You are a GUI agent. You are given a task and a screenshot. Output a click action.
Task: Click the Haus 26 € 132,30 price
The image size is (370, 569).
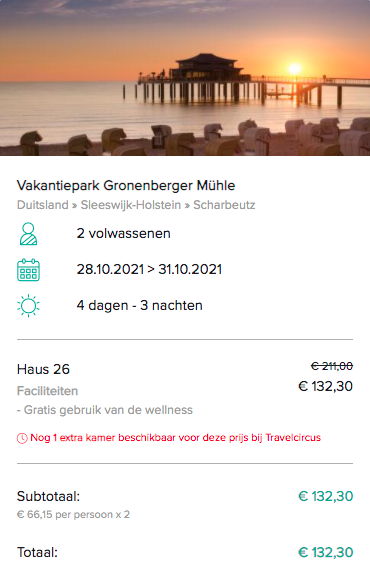tap(325, 386)
